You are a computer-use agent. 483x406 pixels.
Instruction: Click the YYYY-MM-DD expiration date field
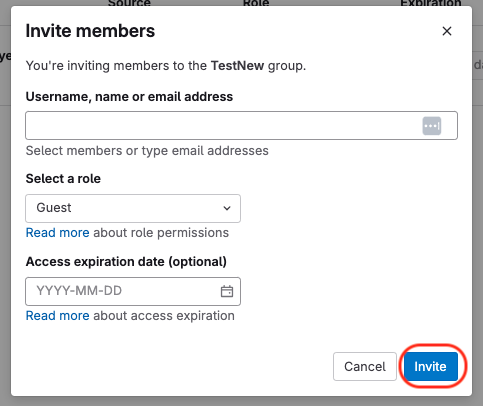click(x=133, y=291)
